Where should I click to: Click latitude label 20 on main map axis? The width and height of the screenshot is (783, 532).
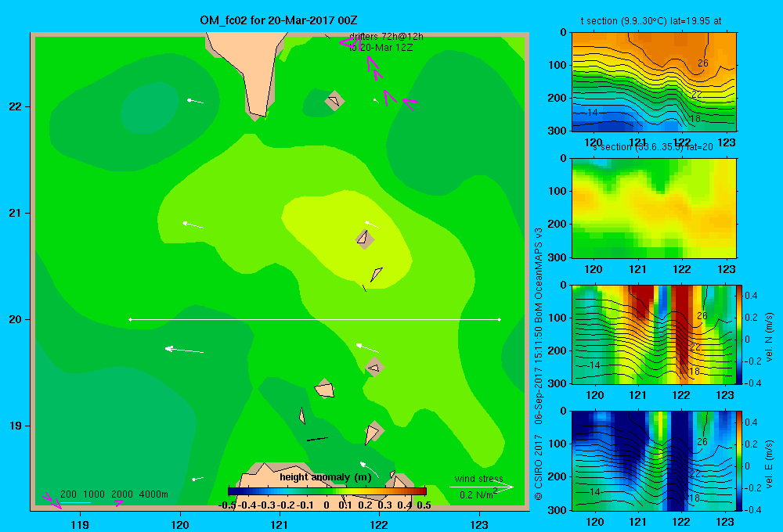click(x=16, y=319)
